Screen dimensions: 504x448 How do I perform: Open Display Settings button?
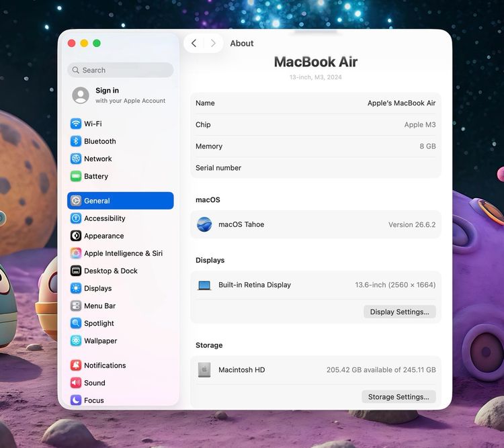(x=400, y=312)
